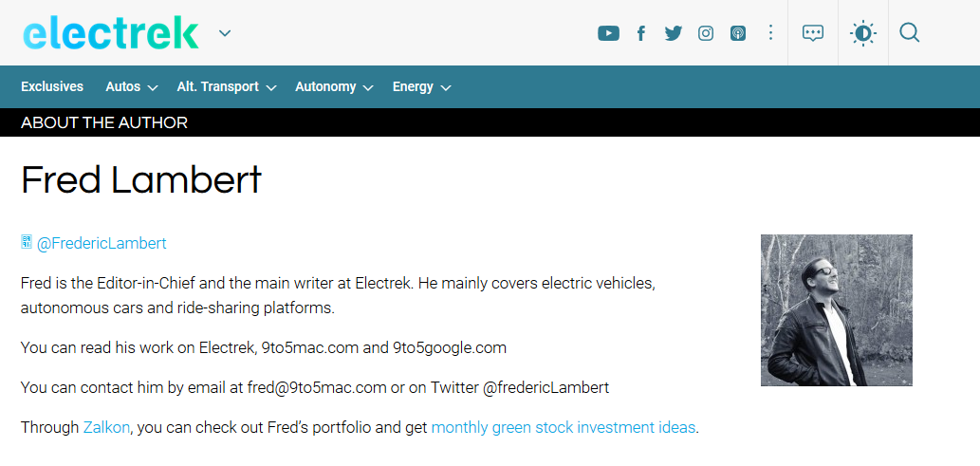Expand the Autos dropdown menu
Screen dimensions: 980x466
[x=131, y=86]
